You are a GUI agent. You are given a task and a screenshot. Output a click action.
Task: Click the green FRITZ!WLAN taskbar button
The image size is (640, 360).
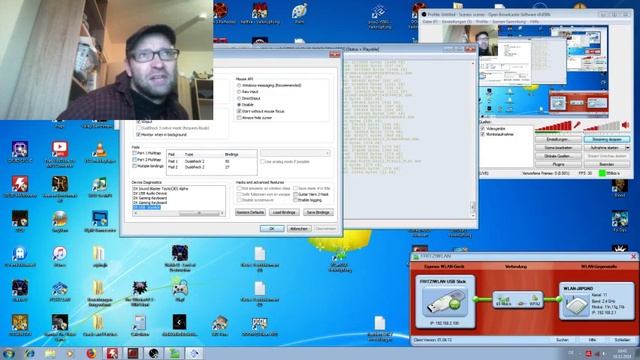[x=174, y=353]
